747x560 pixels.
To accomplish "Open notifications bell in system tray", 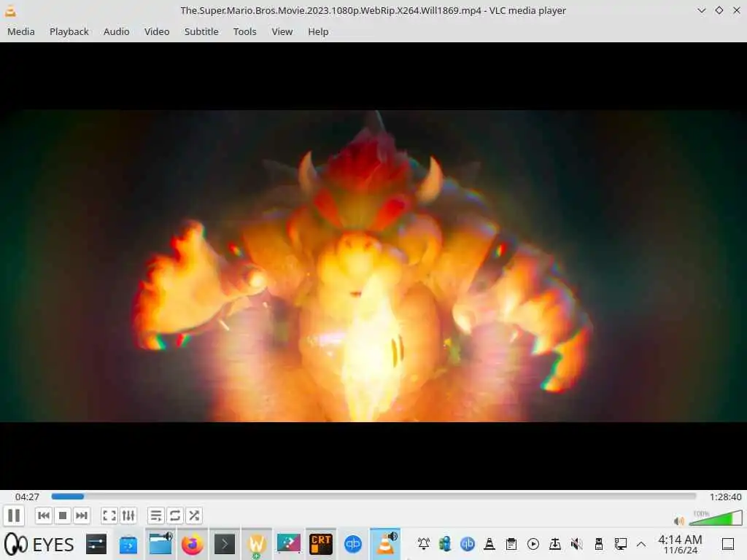I will pyautogui.click(x=424, y=544).
